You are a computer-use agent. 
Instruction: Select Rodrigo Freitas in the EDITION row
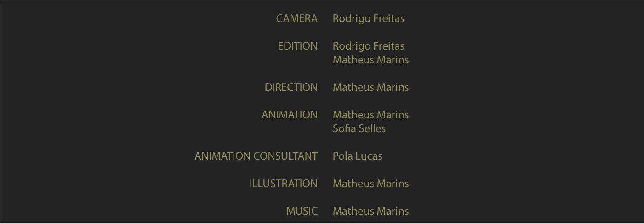click(x=368, y=46)
